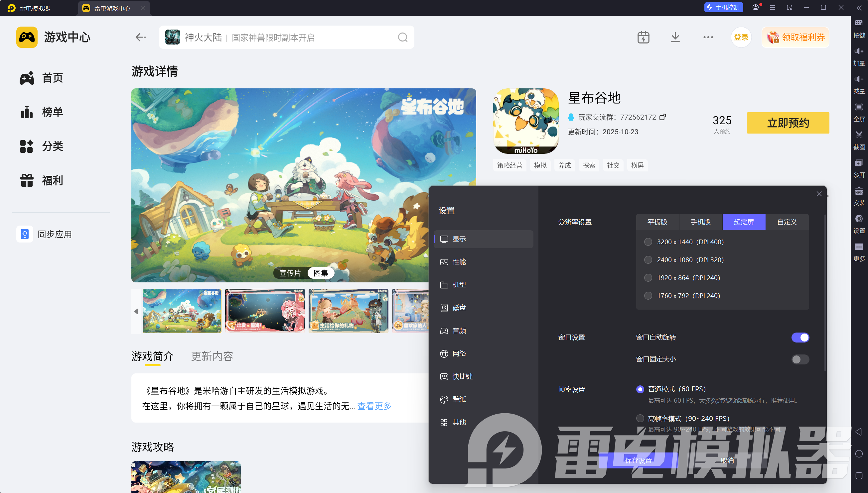This screenshot has width=868, height=493.
Task: Enable the 窗口固定大小 switch
Action: (x=800, y=359)
